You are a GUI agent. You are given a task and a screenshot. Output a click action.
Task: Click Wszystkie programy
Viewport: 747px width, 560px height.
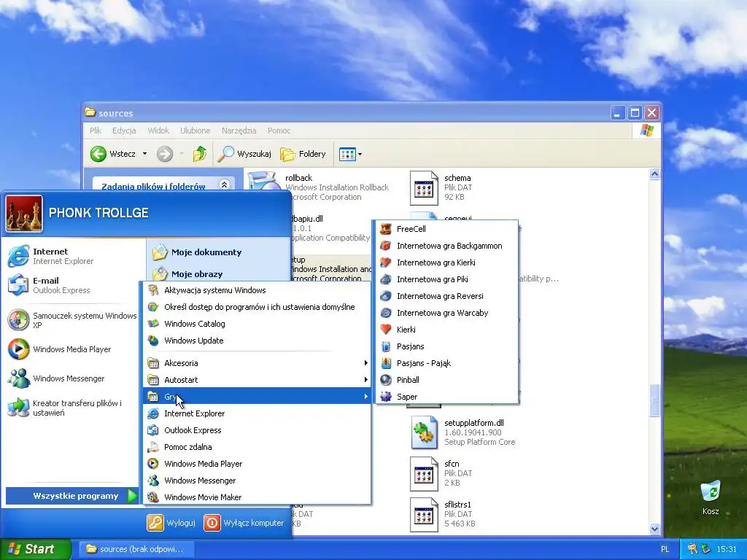[x=72, y=496]
